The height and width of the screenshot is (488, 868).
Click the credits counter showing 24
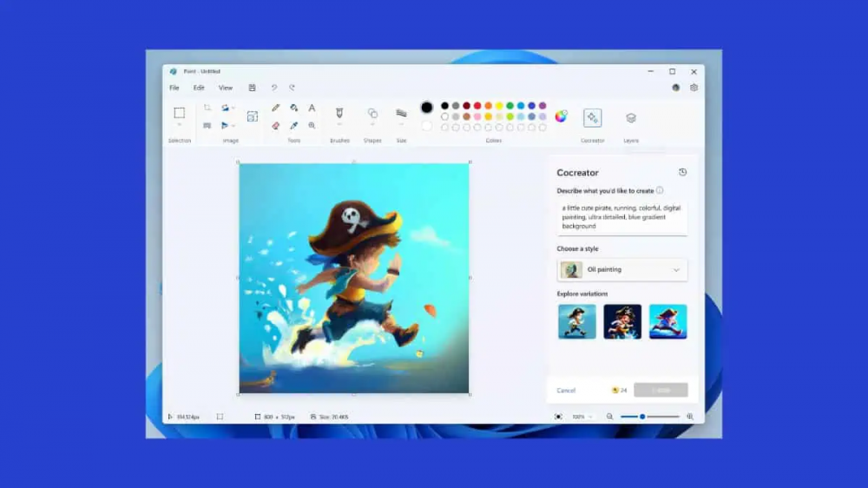pyautogui.click(x=620, y=391)
